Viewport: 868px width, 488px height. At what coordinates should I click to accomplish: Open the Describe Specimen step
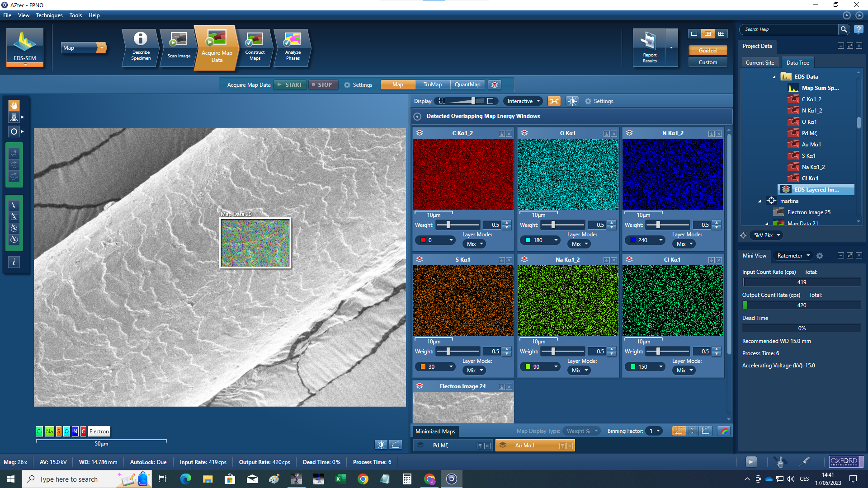coord(141,47)
